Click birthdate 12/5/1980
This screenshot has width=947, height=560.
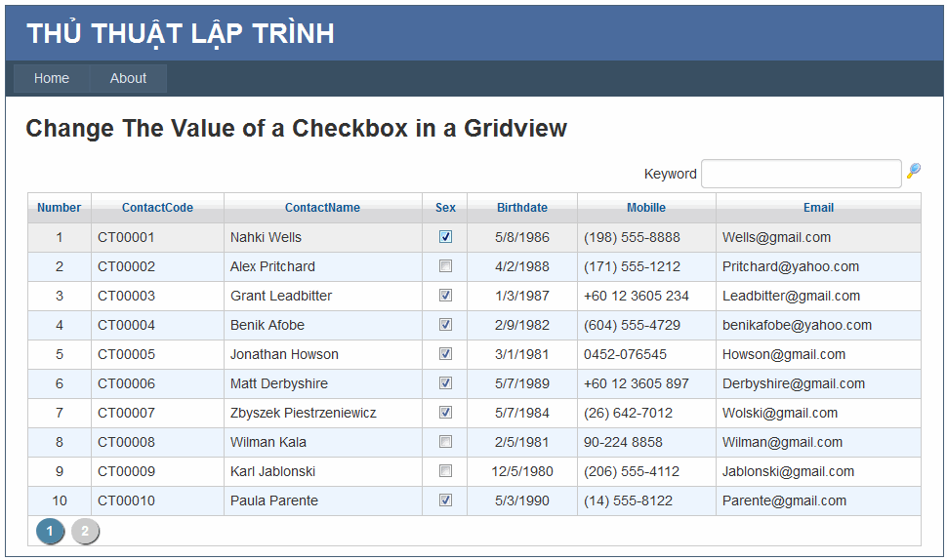click(522, 471)
